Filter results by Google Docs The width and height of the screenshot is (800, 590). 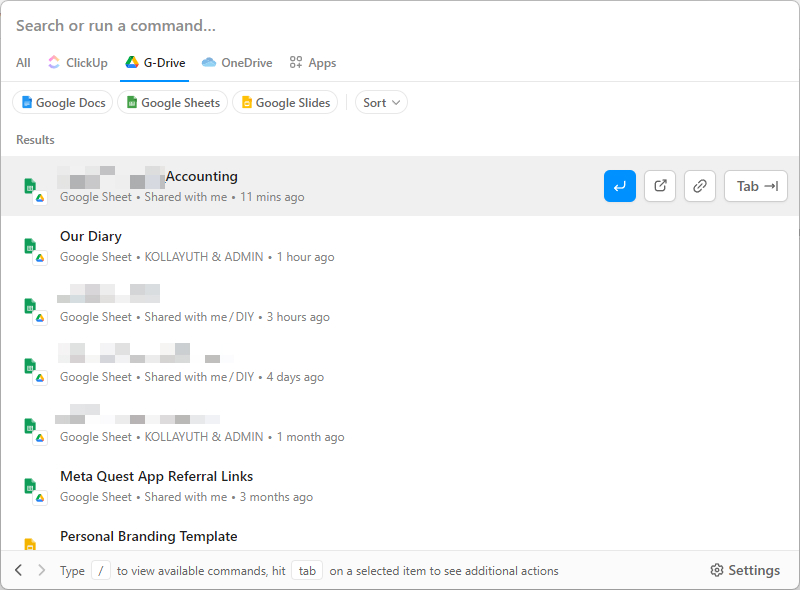click(x=63, y=103)
